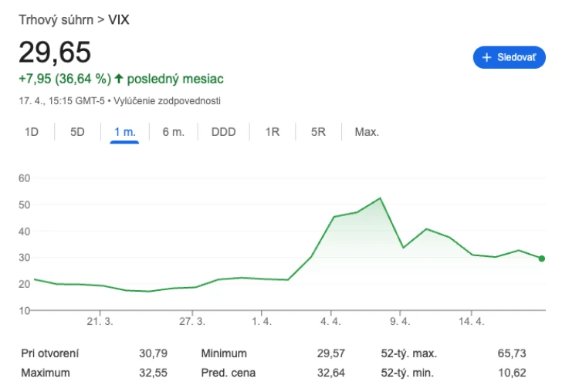Go back to Trhový súhrn breadcrumb
Viewport: 579px width, 392px height.
pos(56,19)
